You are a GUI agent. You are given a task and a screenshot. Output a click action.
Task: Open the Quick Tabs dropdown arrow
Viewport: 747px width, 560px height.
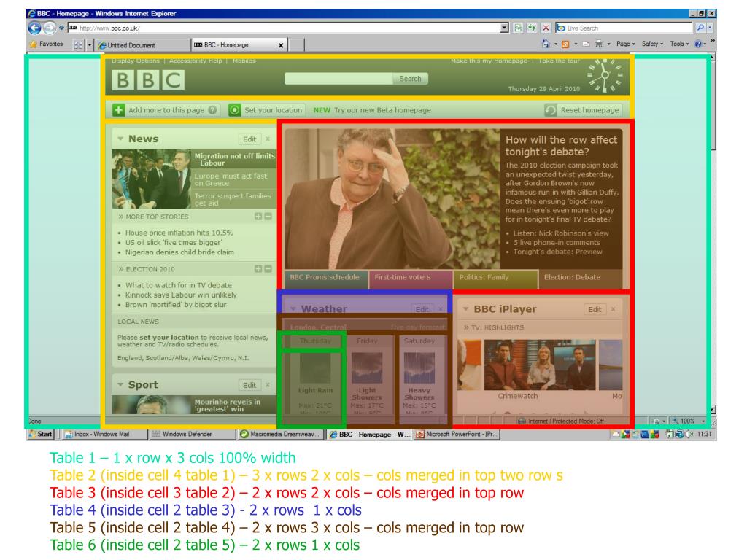click(x=89, y=44)
